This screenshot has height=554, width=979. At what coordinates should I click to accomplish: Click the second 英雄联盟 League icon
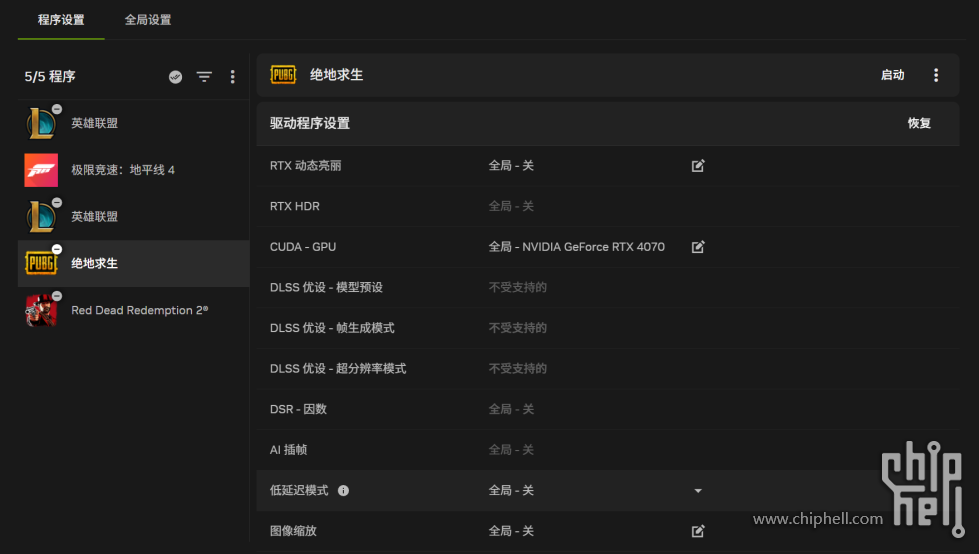pos(41,217)
